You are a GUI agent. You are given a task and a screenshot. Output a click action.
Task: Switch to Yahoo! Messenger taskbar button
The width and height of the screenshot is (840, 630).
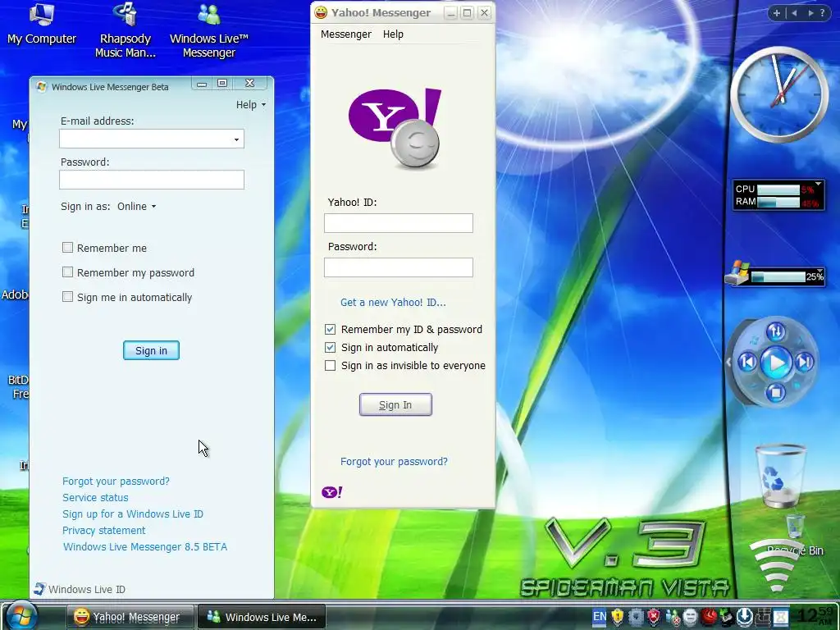[130, 617]
